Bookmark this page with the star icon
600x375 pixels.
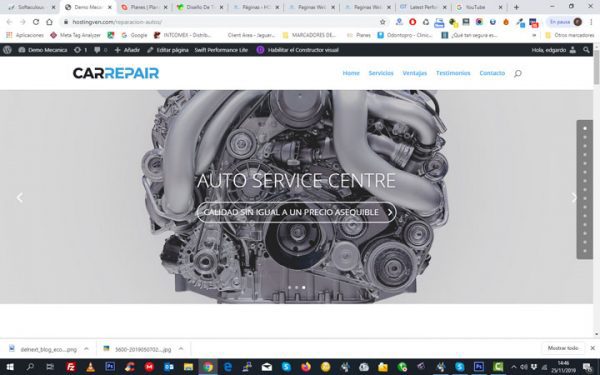click(x=382, y=22)
